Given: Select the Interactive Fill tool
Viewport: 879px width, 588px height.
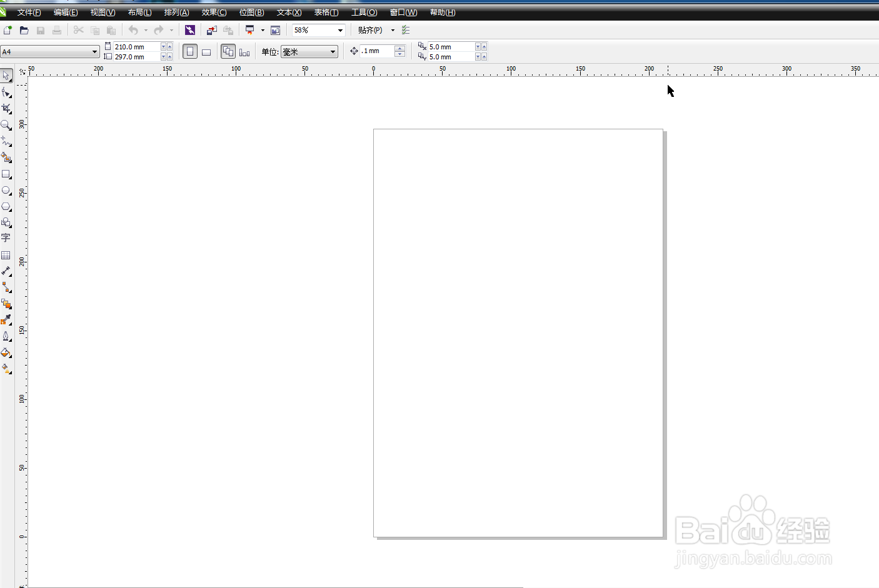Looking at the screenshot, I should (6, 369).
